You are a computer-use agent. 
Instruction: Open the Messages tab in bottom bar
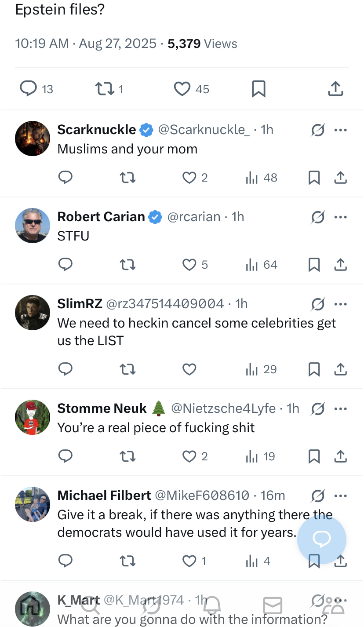pyautogui.click(x=273, y=606)
